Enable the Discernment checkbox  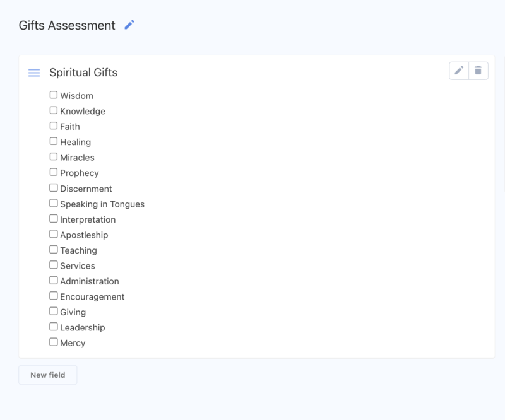click(54, 187)
